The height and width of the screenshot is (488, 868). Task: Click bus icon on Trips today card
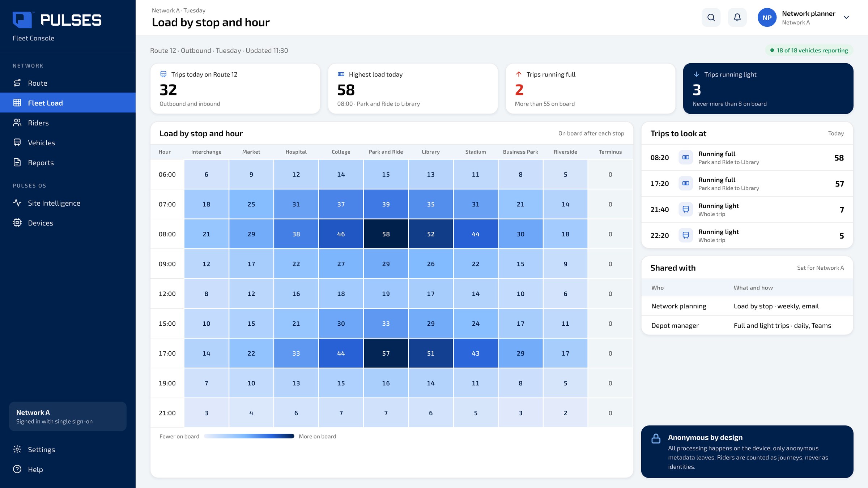(x=163, y=74)
